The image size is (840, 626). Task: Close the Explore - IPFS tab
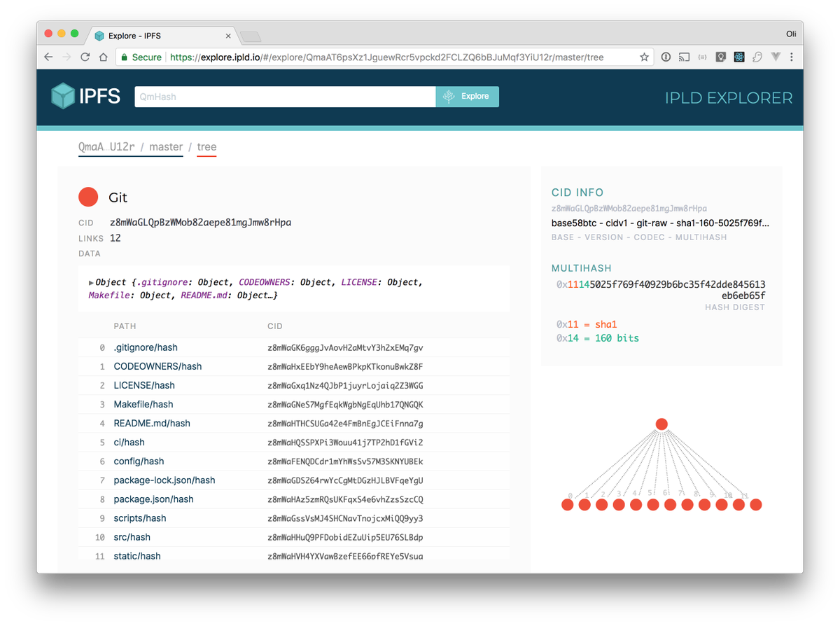(x=227, y=36)
